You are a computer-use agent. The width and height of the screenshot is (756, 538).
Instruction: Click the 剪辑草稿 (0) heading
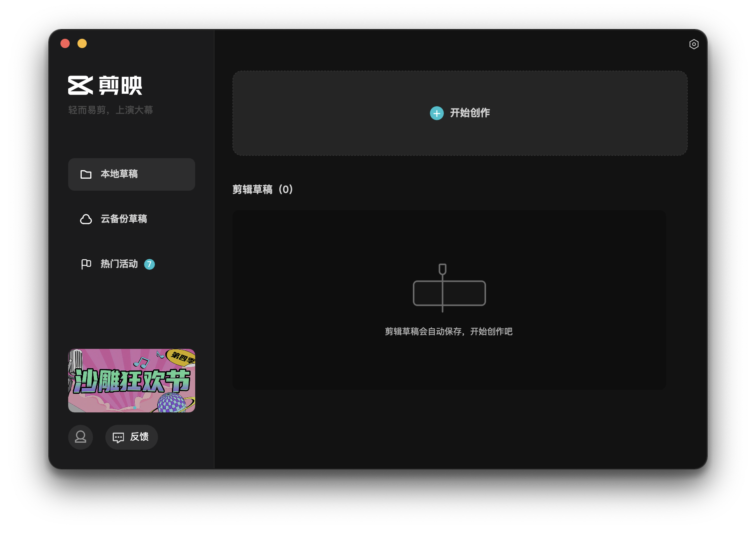click(263, 189)
